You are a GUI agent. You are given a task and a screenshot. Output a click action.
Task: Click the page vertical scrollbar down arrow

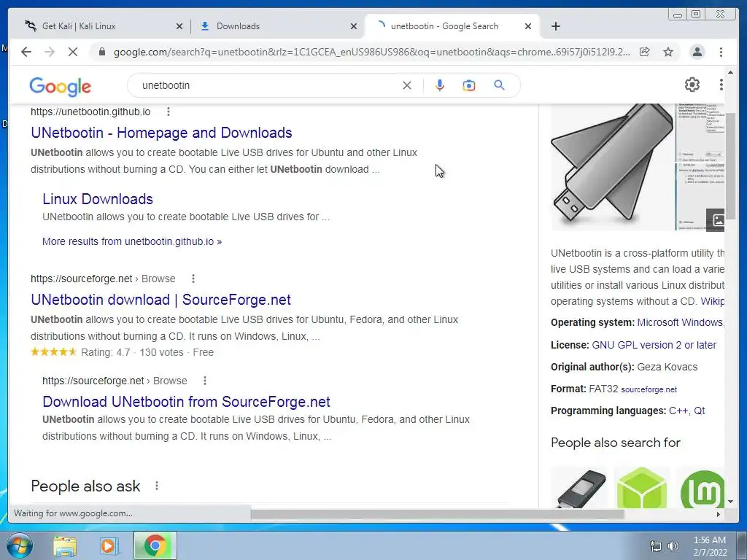point(730,502)
